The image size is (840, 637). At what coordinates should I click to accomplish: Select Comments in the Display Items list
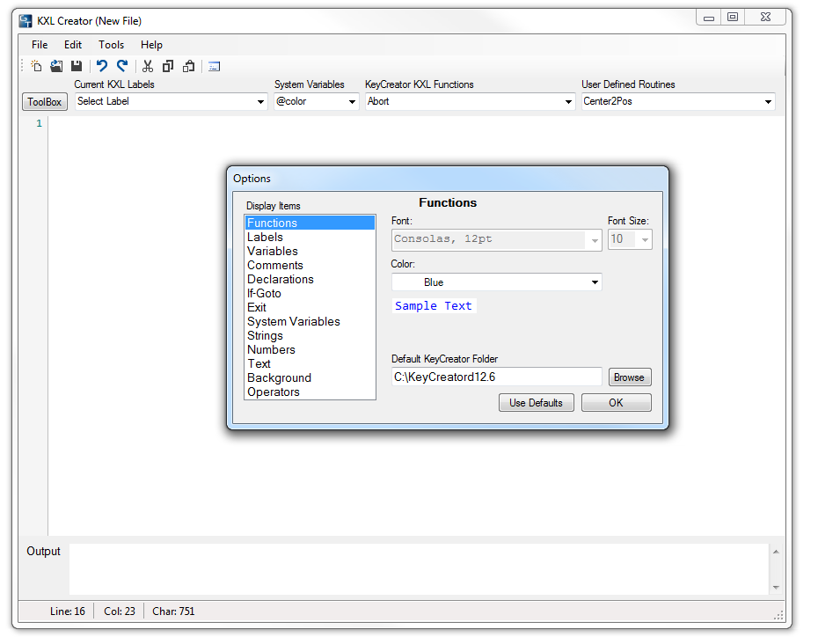[274, 265]
